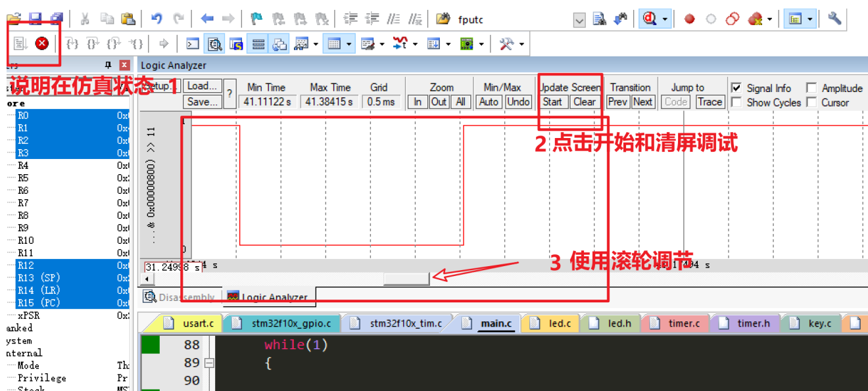Open the Disassembly Window icon
Viewport: 868px width, 391px height.
coord(214,43)
